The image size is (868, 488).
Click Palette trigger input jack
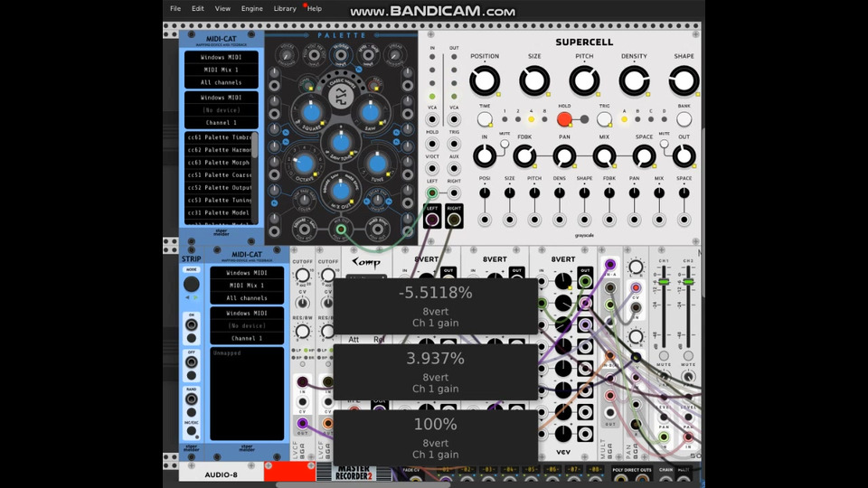click(341, 55)
